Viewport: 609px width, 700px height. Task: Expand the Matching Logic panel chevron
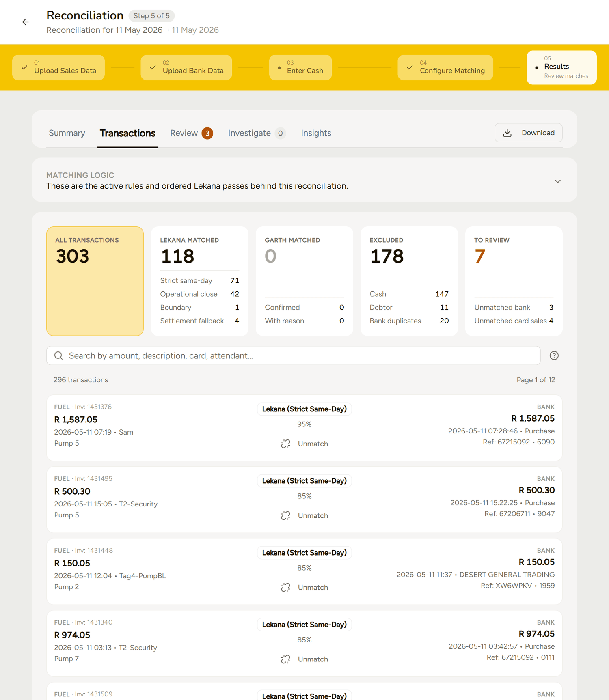557,181
